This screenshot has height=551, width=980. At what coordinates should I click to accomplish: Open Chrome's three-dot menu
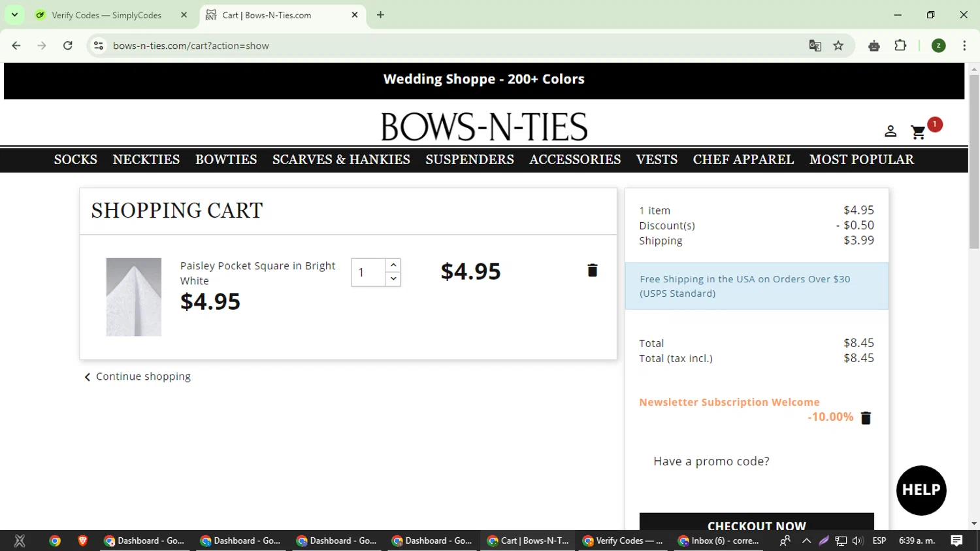coord(964,46)
